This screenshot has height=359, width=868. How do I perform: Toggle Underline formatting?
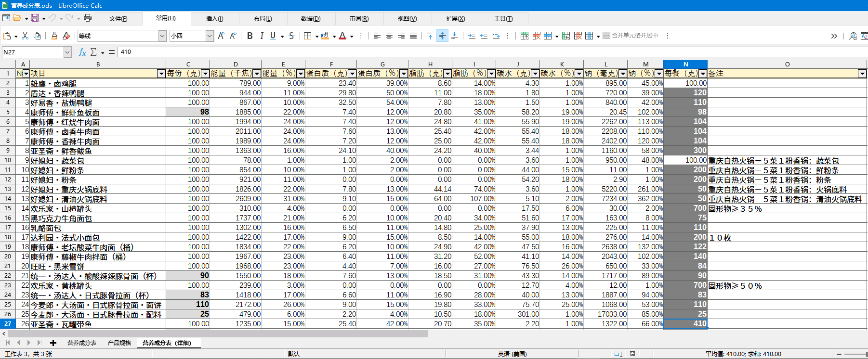(273, 36)
